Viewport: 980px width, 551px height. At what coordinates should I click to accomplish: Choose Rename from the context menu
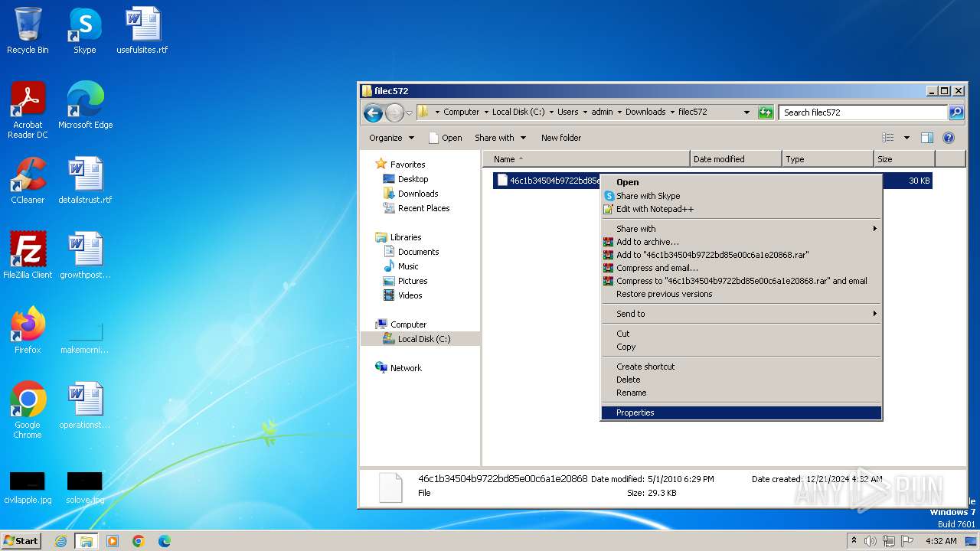tap(741, 393)
